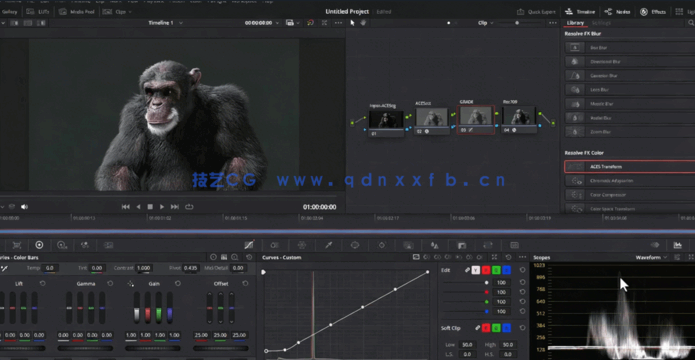
Task: Stop playback in the viewer
Action: pyautogui.click(x=150, y=207)
